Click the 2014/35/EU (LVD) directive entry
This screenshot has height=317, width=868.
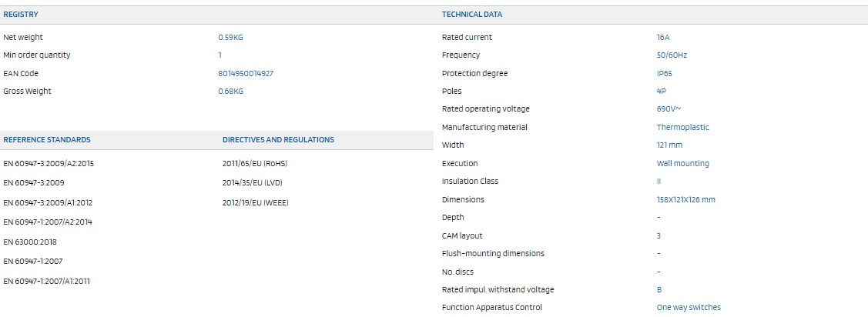[x=253, y=185]
